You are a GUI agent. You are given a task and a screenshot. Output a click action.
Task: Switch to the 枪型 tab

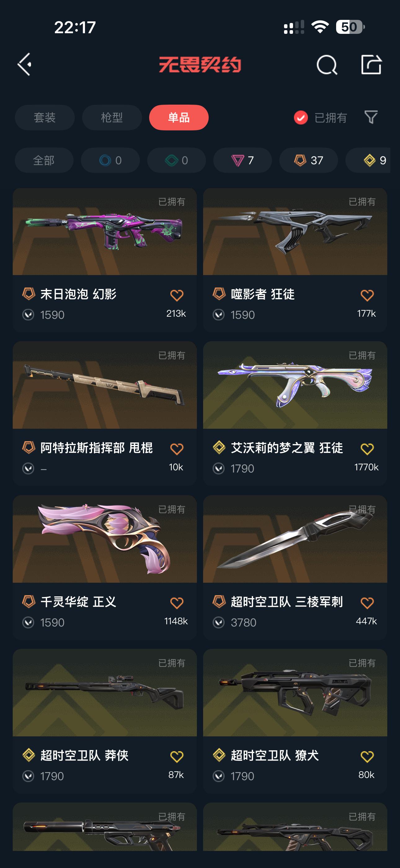pos(112,118)
